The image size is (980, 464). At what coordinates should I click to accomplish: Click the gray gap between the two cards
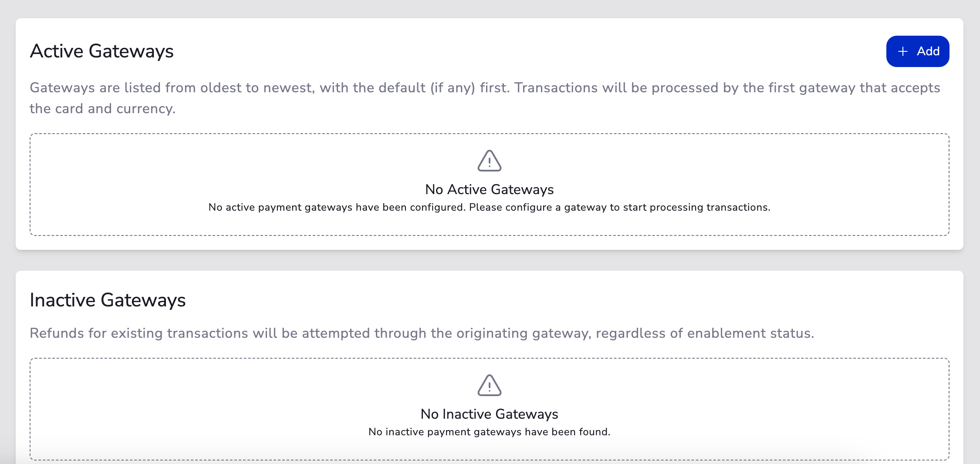click(489, 260)
